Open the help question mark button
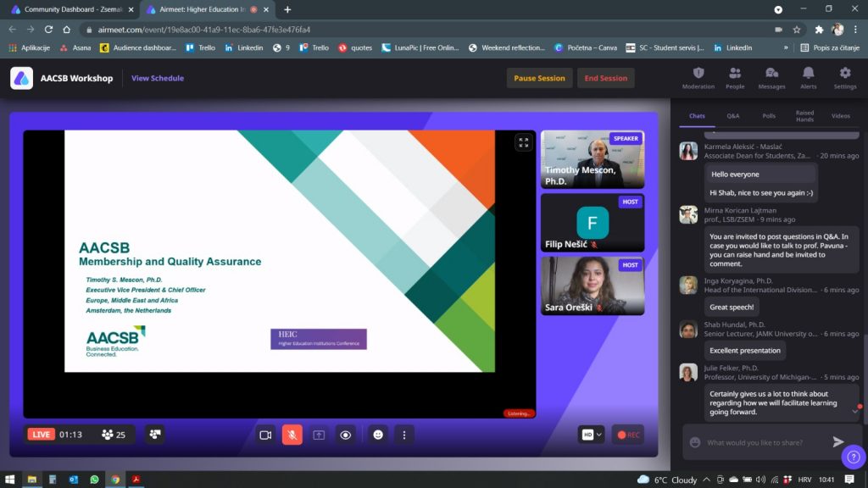The height and width of the screenshot is (488, 868). (854, 457)
